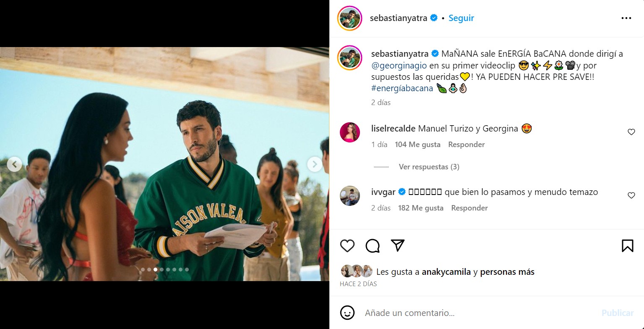Open the #energíabacana hashtag
This screenshot has height=329, width=644.
(x=402, y=88)
